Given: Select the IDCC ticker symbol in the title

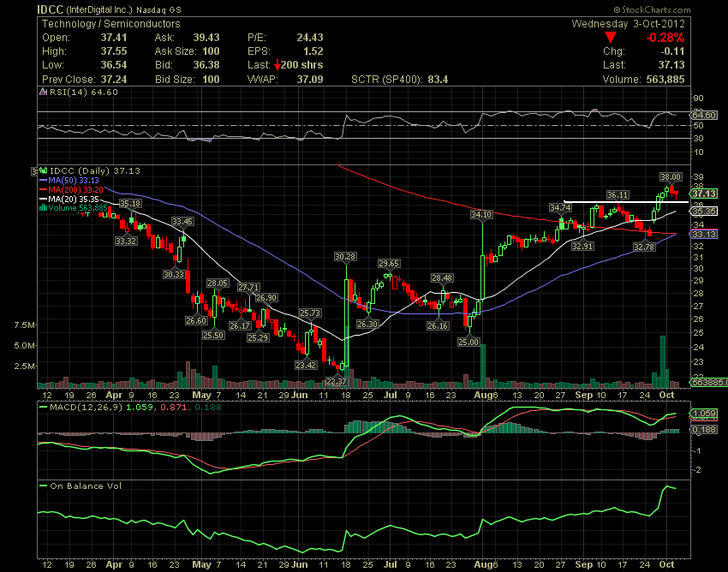Looking at the screenshot, I should click(x=51, y=9).
